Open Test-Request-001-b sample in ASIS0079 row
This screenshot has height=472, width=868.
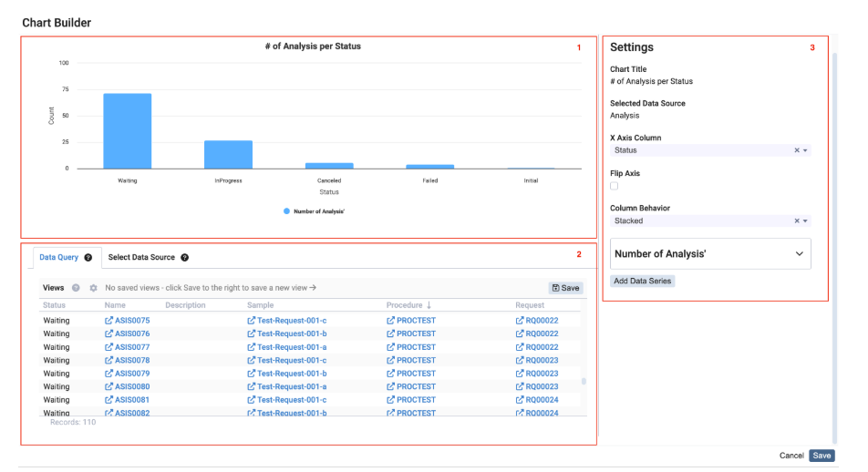point(292,374)
